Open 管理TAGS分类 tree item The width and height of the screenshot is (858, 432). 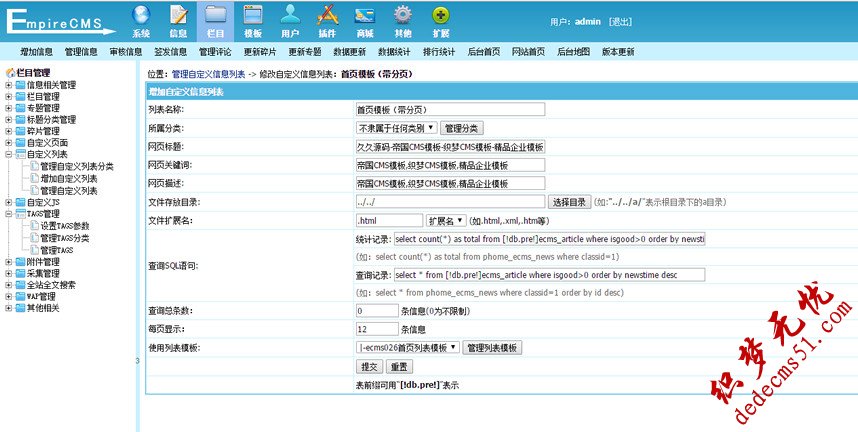coord(65,238)
